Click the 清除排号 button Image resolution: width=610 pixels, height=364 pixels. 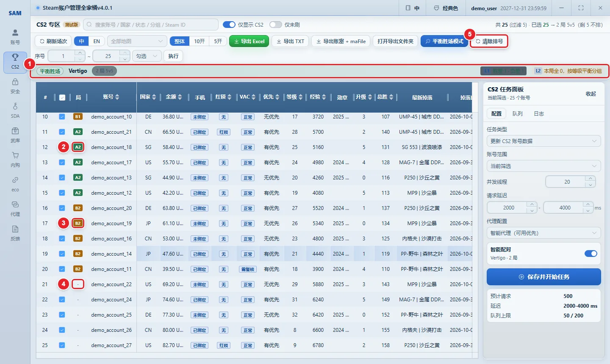click(x=489, y=41)
